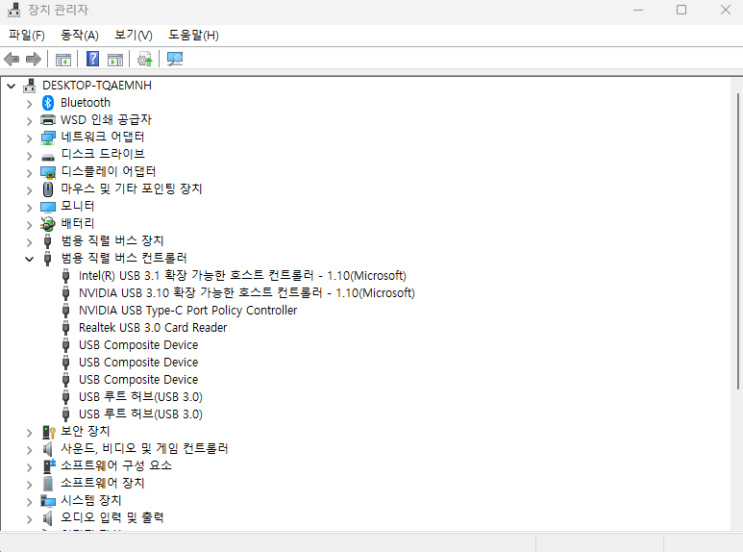Select NVIDIA USB 3.10 확장 가능한 호스트 컨트롤러

coord(247,293)
